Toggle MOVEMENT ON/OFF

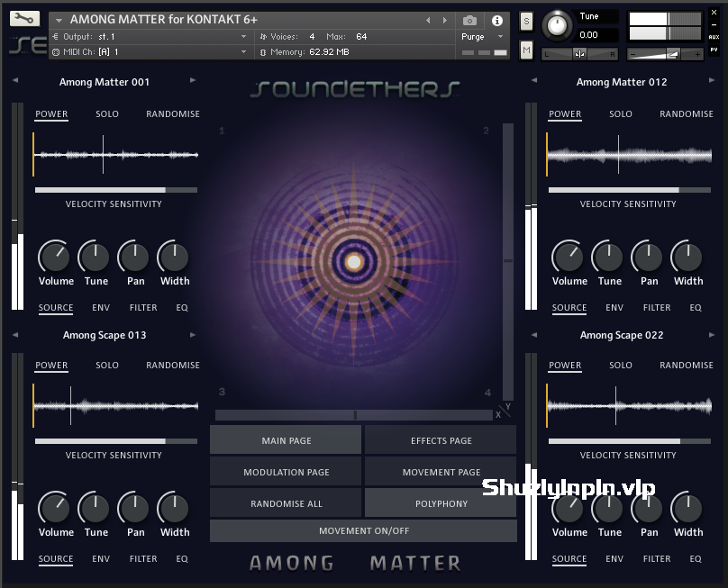(363, 531)
